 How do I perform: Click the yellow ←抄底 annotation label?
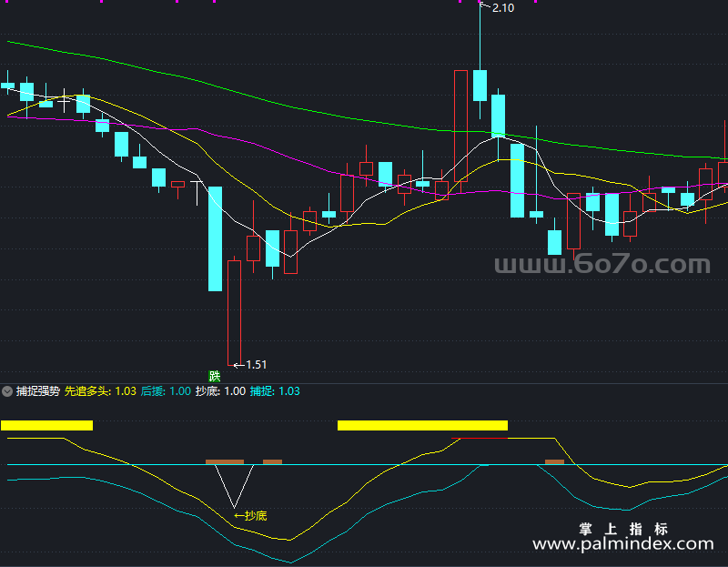click(250, 515)
